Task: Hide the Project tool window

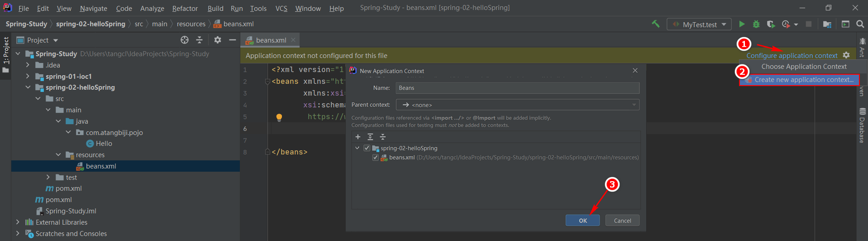Action: [x=233, y=40]
